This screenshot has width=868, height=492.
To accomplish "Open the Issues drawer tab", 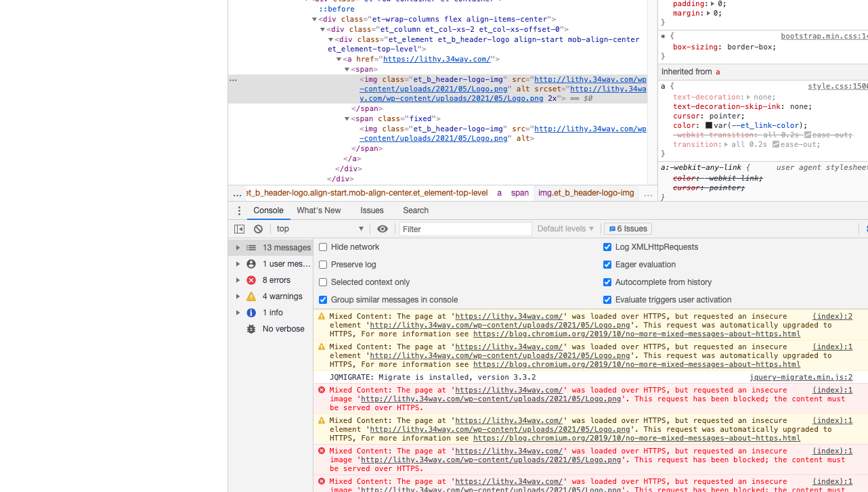I will 372,210.
